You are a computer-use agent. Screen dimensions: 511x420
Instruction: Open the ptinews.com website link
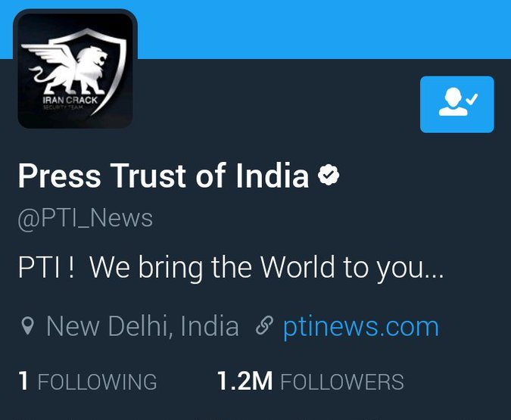pyautogui.click(x=361, y=327)
